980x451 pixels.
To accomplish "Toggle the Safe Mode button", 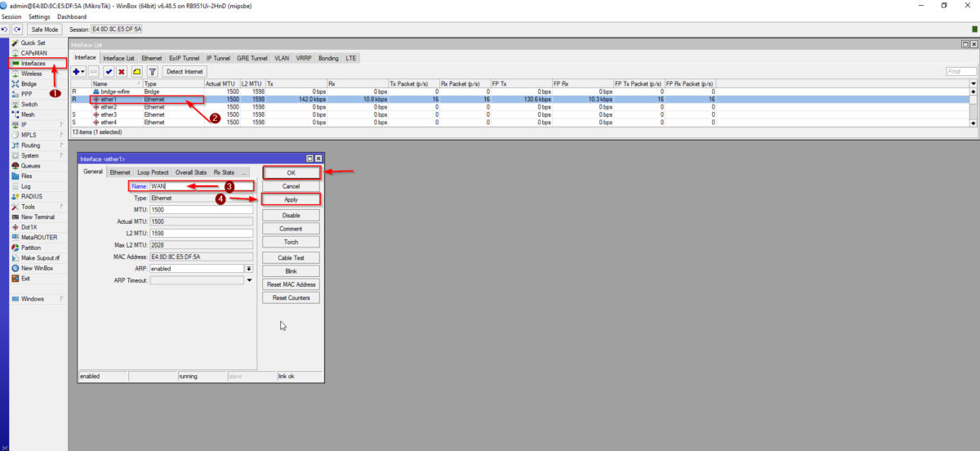I will pyautogui.click(x=45, y=29).
